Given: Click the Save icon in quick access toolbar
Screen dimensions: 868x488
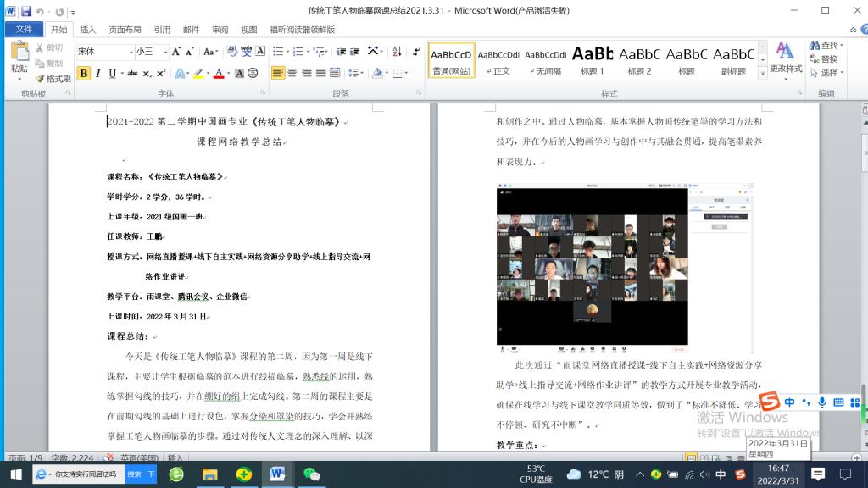Looking at the screenshot, I should (25, 11).
